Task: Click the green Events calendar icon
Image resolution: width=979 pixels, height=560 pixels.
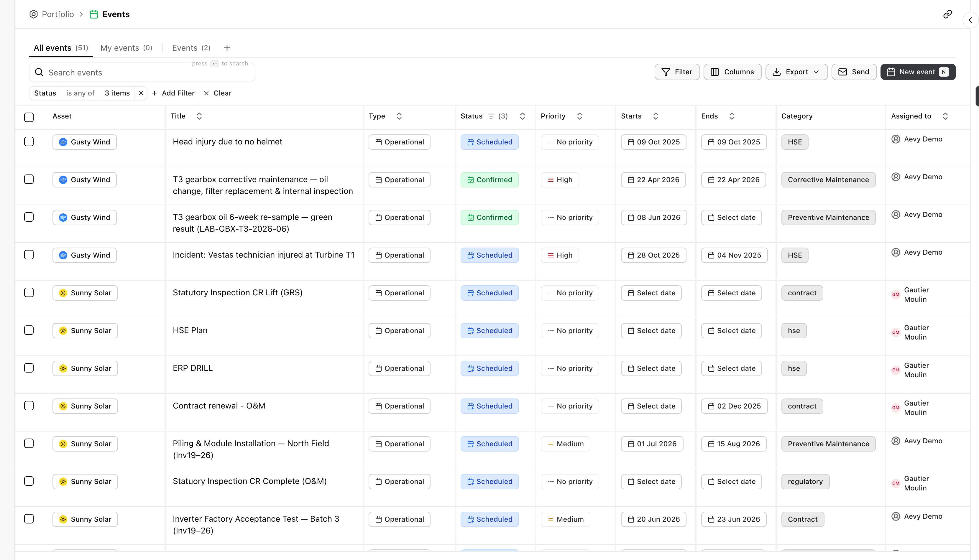Action: pos(93,14)
